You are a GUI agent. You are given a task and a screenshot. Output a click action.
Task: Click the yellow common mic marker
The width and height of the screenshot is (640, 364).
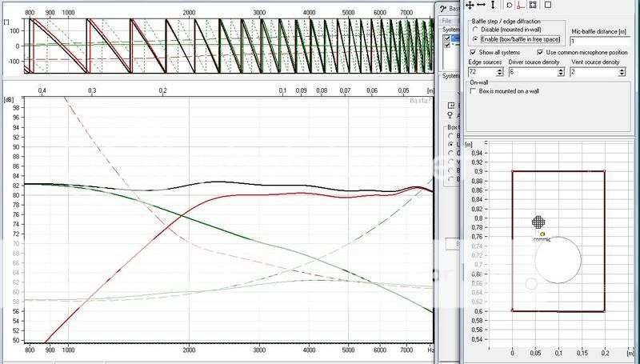click(542, 234)
